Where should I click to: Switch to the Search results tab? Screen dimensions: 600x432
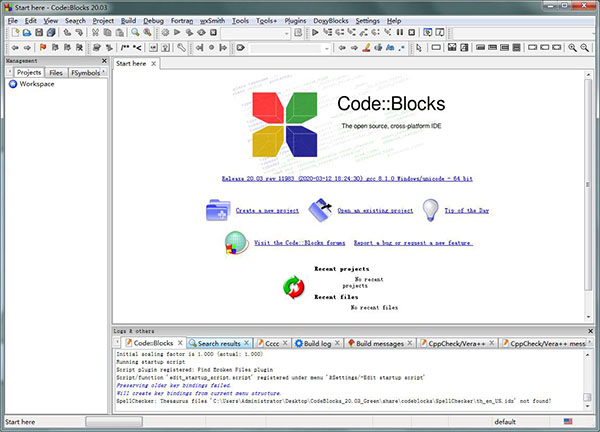tap(219, 343)
